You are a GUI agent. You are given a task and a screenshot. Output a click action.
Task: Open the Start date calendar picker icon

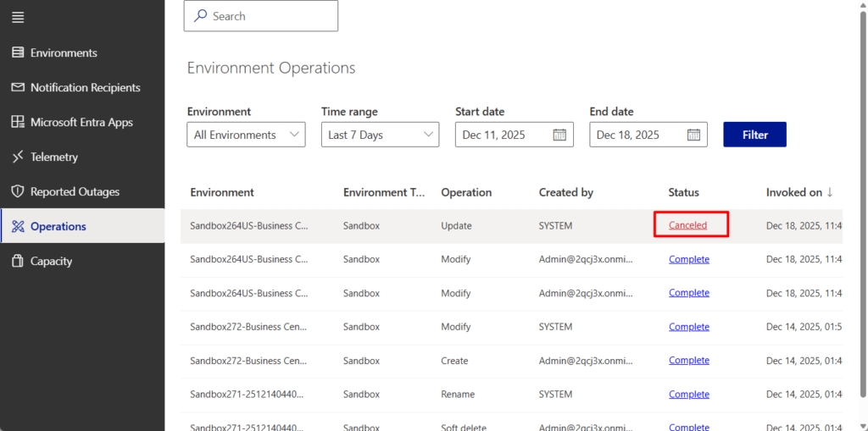tap(559, 135)
